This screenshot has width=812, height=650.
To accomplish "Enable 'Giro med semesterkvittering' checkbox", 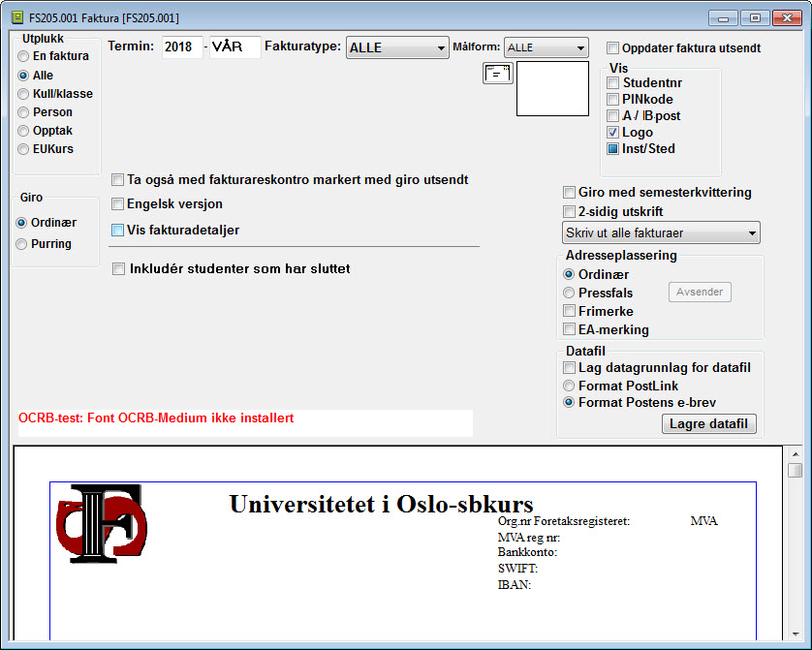I will [x=569, y=193].
